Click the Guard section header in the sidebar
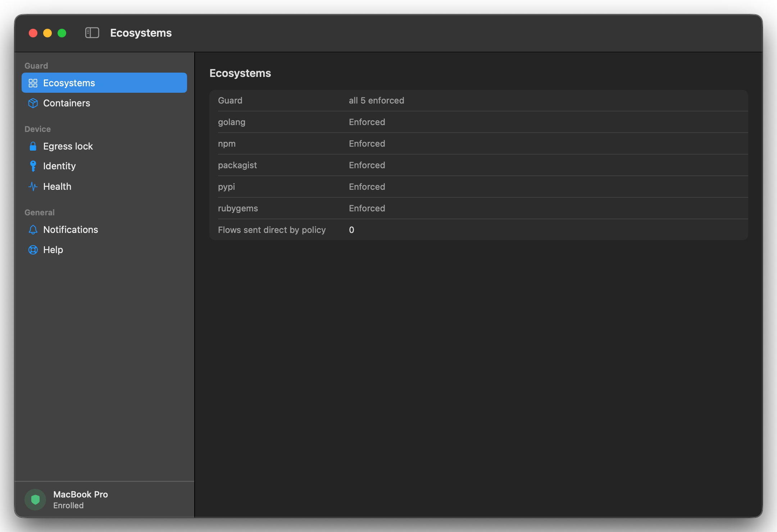 tap(36, 66)
